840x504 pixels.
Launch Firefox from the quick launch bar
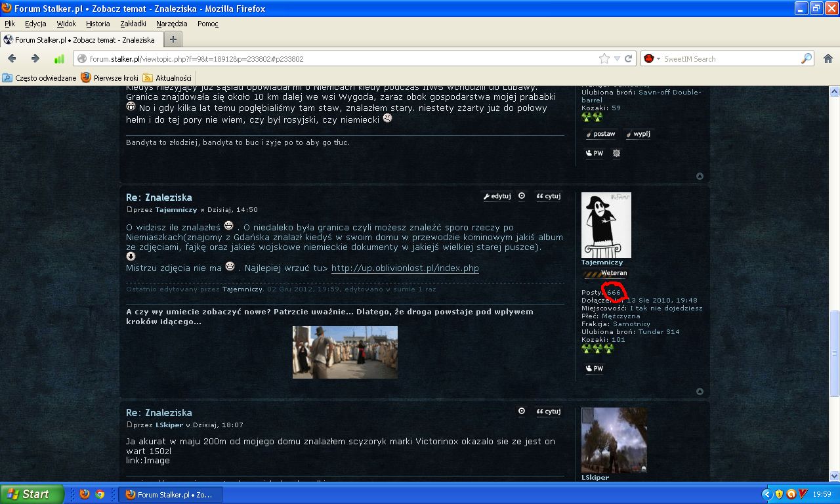[x=85, y=494]
